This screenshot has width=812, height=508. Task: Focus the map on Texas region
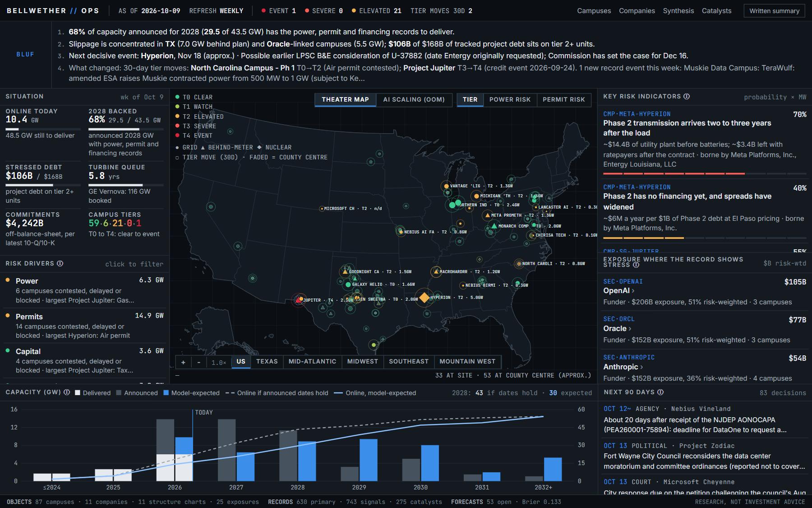(x=267, y=361)
